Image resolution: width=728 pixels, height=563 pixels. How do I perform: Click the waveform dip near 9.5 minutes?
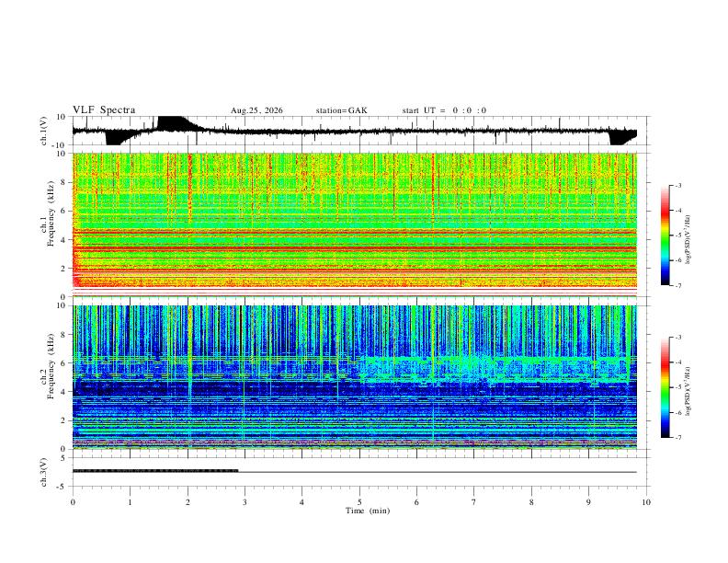[621, 138]
